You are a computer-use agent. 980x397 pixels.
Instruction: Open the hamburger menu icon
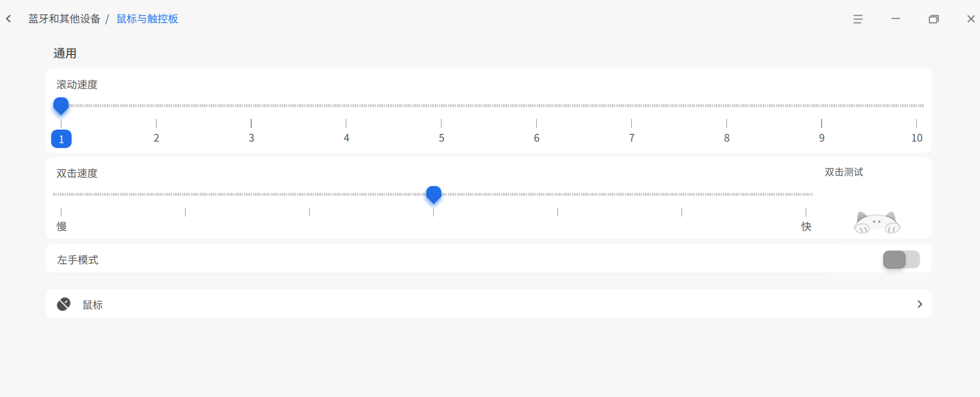(858, 19)
